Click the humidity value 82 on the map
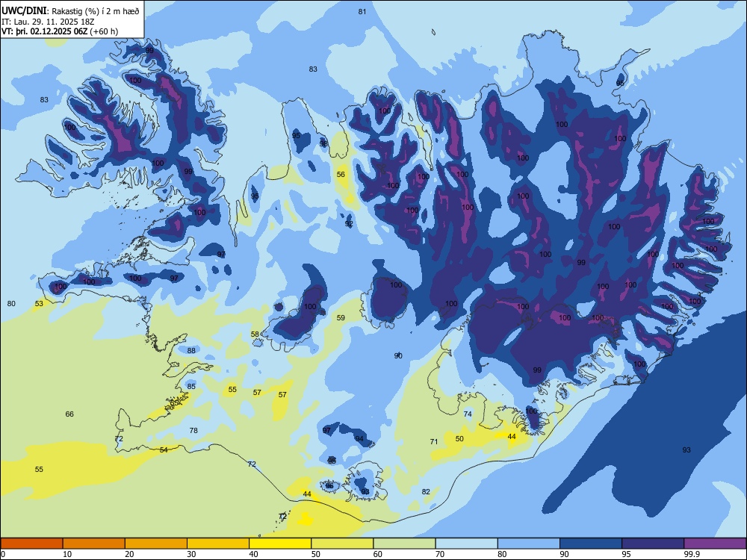Image resolution: width=747 pixels, height=560 pixels. 426,492
